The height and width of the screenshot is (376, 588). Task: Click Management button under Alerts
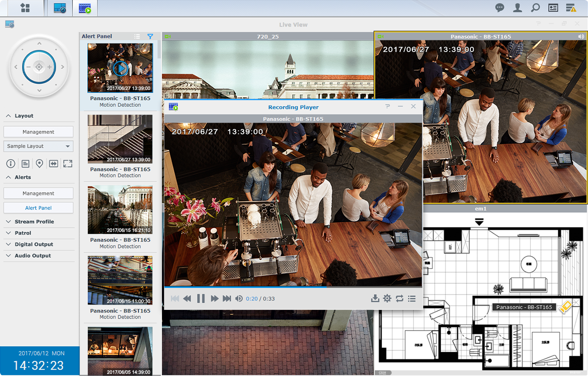tap(38, 193)
